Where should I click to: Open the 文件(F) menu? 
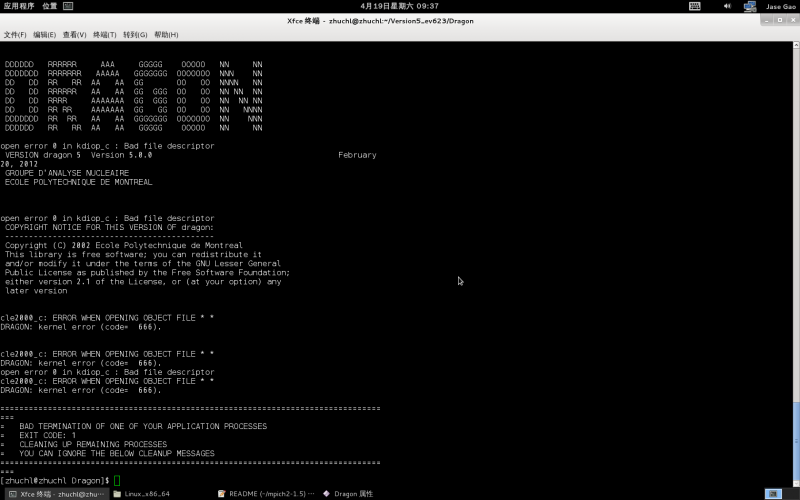point(15,35)
